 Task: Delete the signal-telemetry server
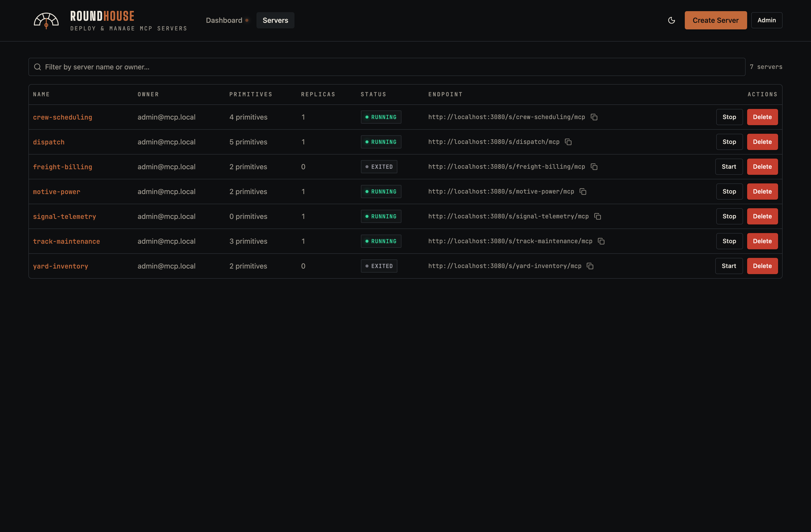[762, 217]
